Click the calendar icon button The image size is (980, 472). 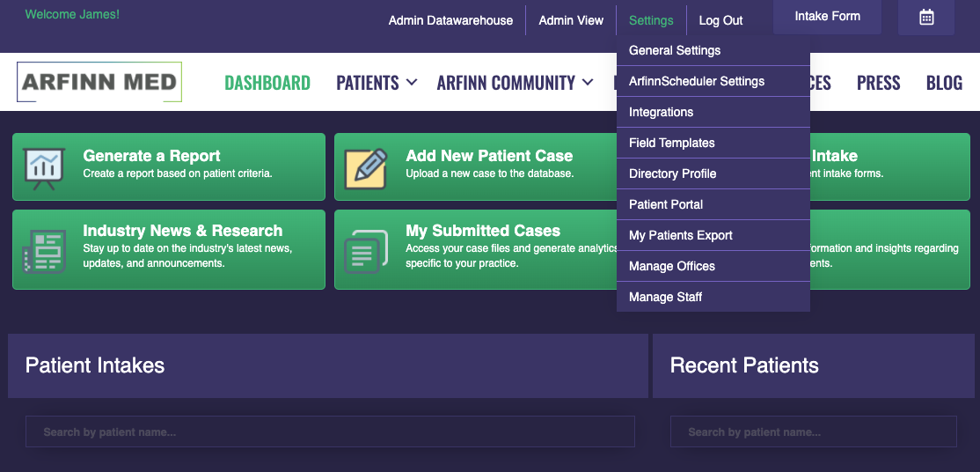(925, 17)
